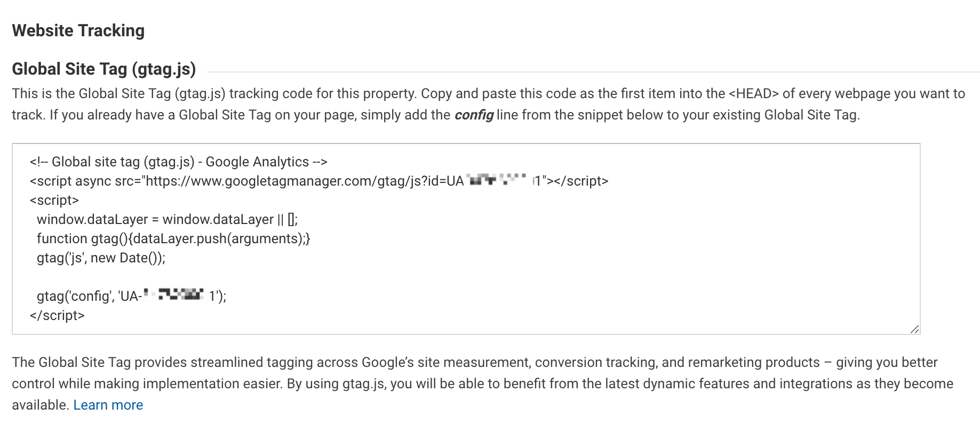Click the textarea resize handle
Image resolution: width=980 pixels, height=440 pixels.
tap(913, 328)
